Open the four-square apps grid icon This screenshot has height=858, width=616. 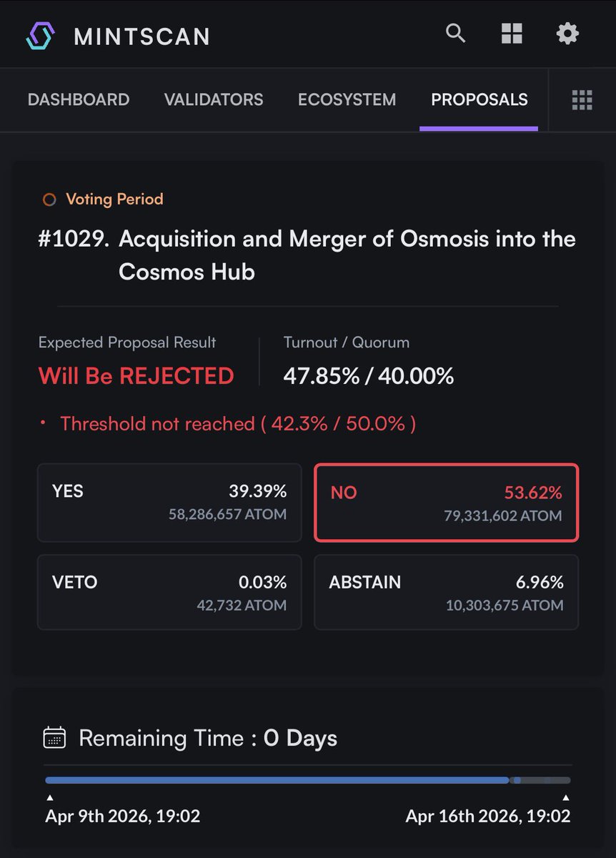pos(512,33)
